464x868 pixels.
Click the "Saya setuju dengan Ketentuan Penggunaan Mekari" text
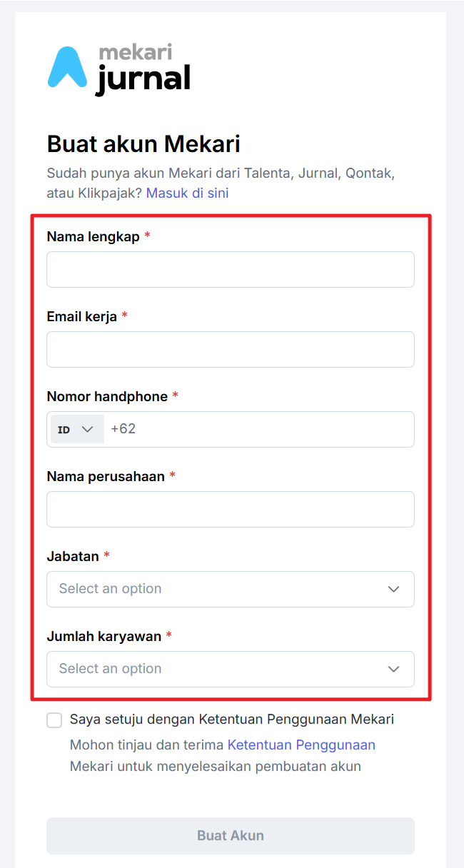(231, 720)
